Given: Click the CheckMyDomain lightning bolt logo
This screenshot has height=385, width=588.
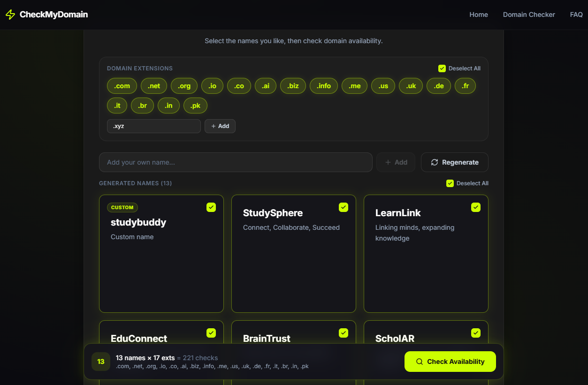Looking at the screenshot, I should tap(10, 15).
